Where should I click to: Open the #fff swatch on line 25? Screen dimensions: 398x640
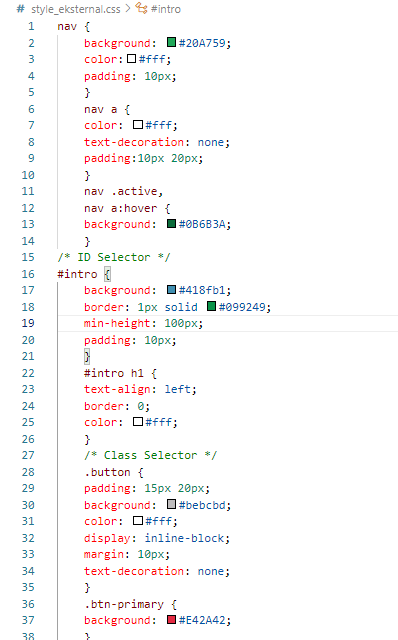tap(138, 421)
